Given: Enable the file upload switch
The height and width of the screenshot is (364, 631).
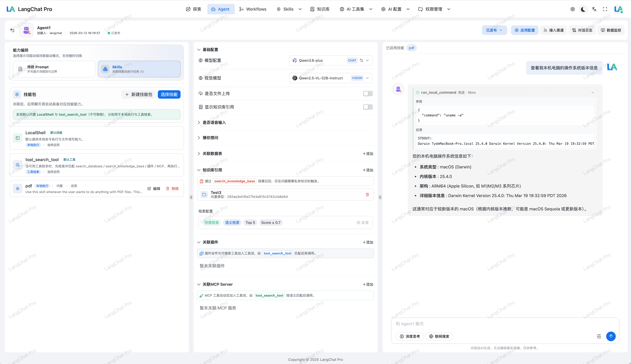Looking at the screenshot, I should pos(368,94).
